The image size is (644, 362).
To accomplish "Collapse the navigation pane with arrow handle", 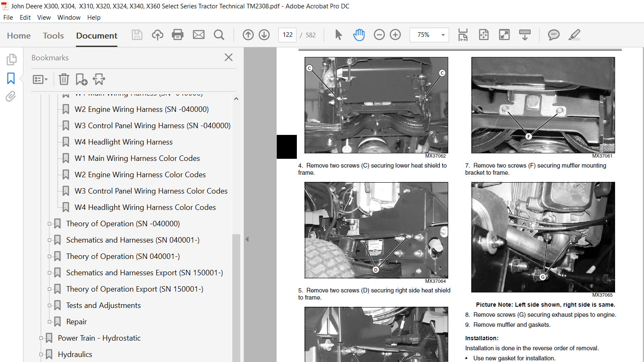I will click(x=247, y=239).
